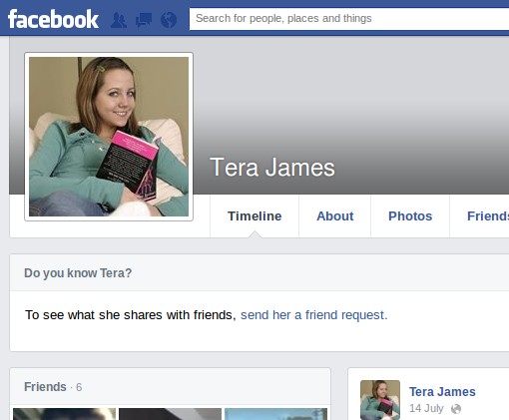Open the messages icon
This screenshot has width=509, height=420.
tap(144, 20)
